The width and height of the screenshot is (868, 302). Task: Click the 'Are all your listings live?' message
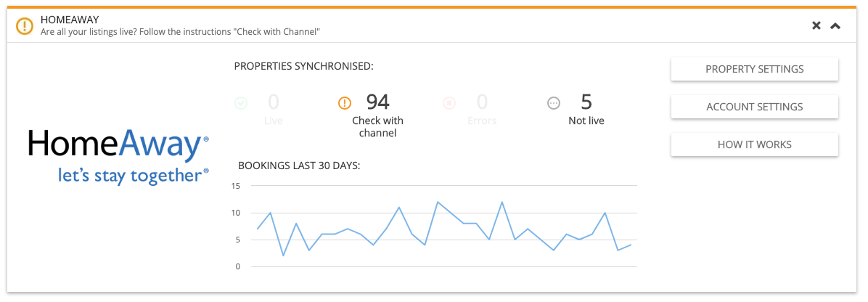(181, 32)
